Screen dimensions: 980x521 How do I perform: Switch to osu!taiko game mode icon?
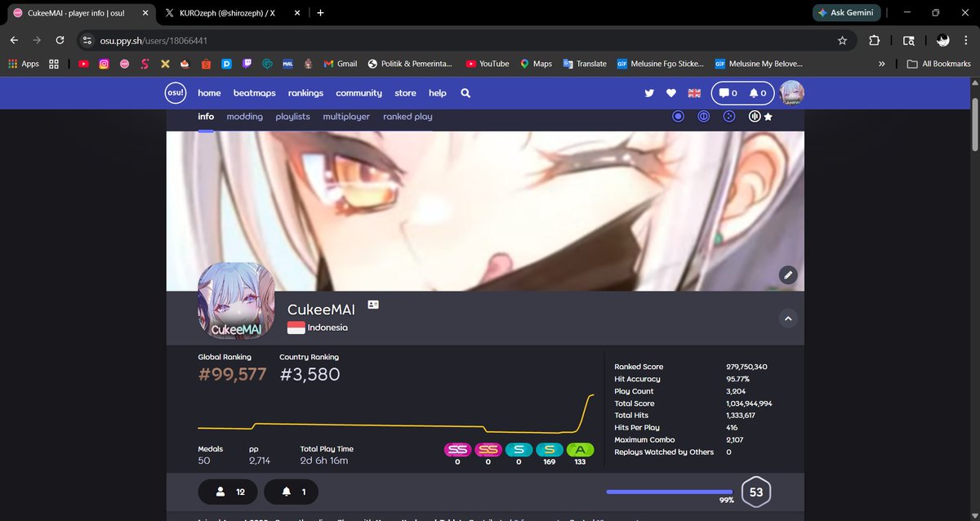pos(703,117)
